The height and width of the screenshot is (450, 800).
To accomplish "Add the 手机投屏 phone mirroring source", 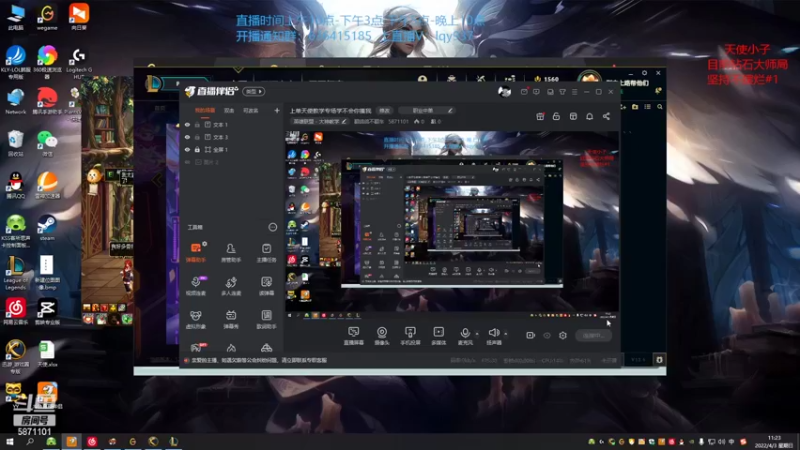I will (410, 336).
